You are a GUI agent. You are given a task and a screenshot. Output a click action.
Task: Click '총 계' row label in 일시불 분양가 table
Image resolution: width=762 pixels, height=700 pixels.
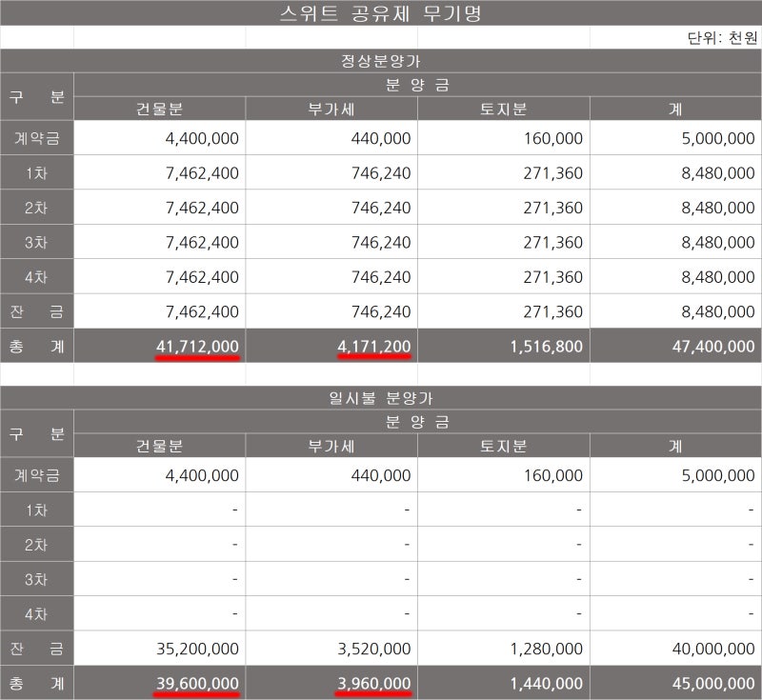pyautogui.click(x=37, y=684)
